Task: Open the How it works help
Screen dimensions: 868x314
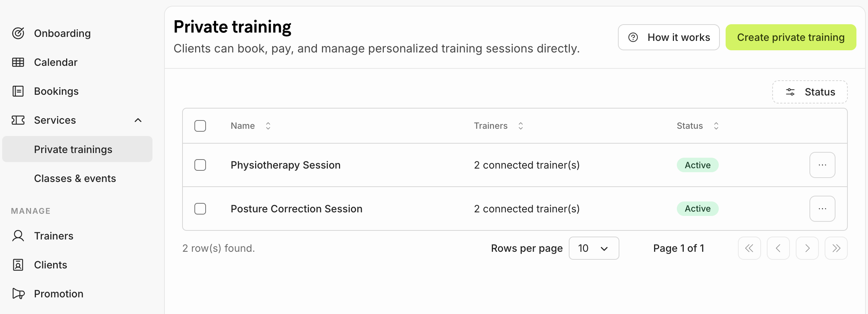Action: (x=669, y=37)
